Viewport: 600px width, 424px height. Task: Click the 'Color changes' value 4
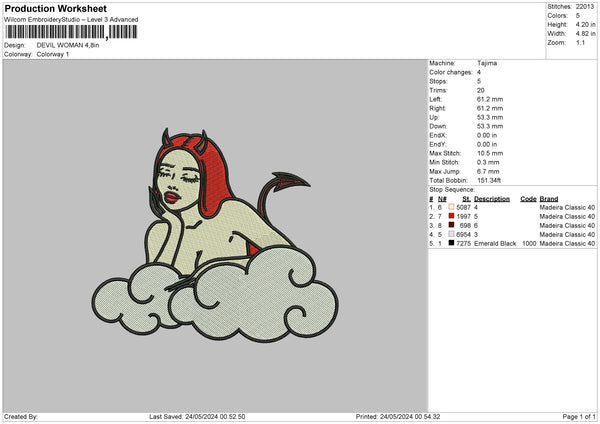[479, 72]
